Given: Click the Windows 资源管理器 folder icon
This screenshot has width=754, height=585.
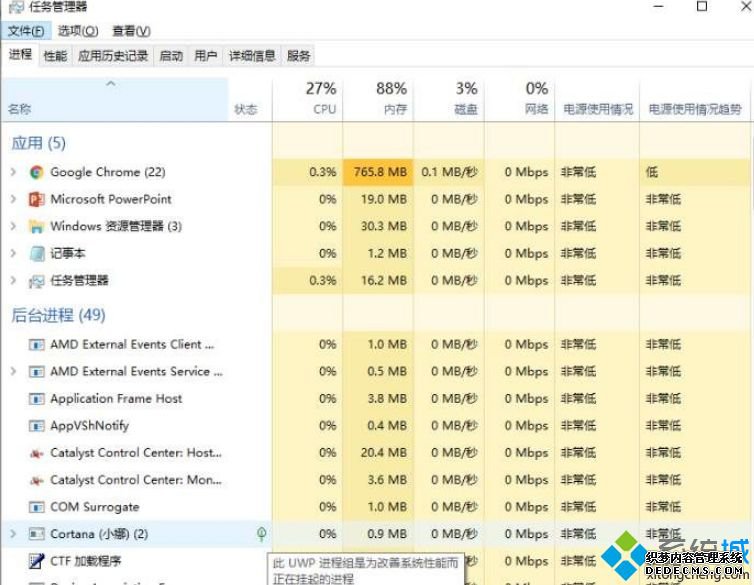Looking at the screenshot, I should coord(37,226).
